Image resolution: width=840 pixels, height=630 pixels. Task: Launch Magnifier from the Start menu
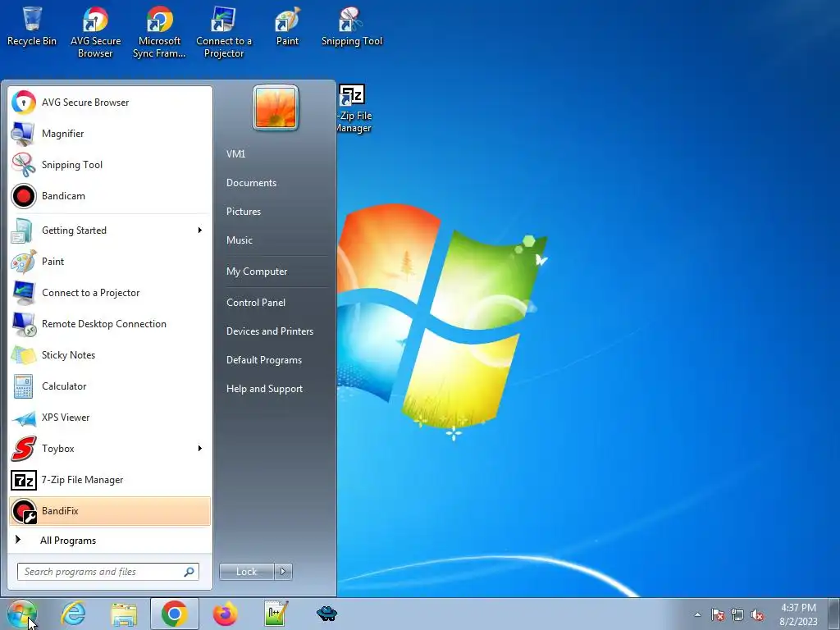[x=110, y=134]
